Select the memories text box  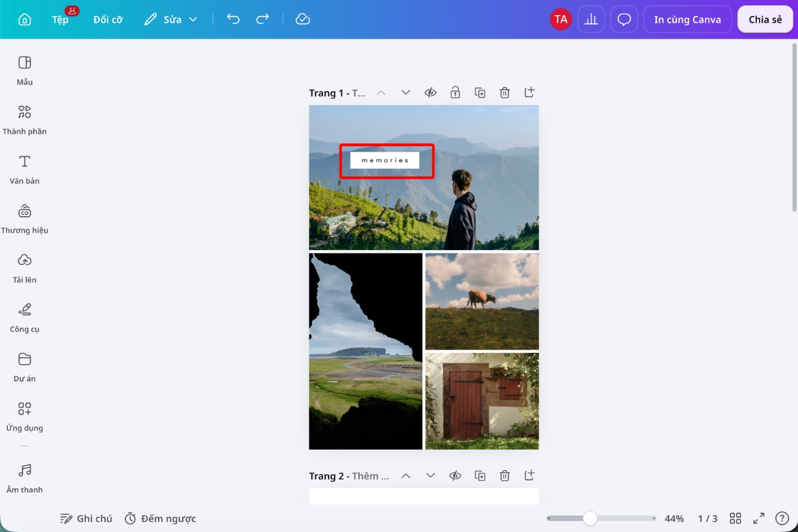point(385,160)
